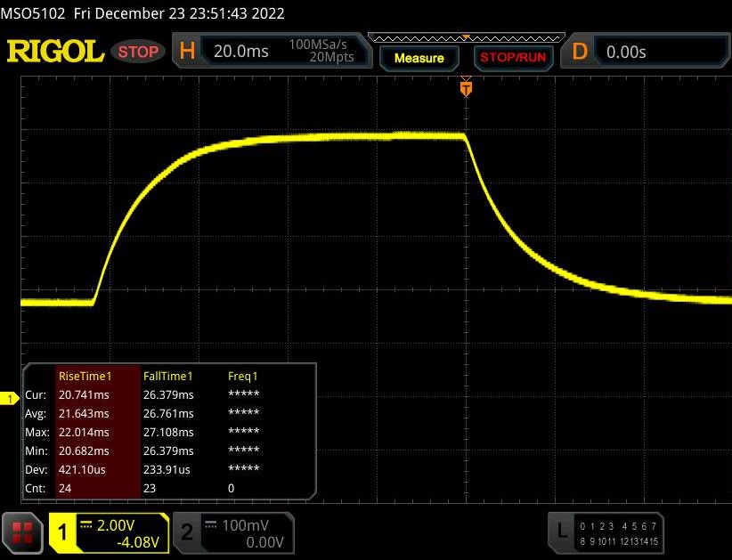Click the channel 1 ground level marker

pos(9,399)
